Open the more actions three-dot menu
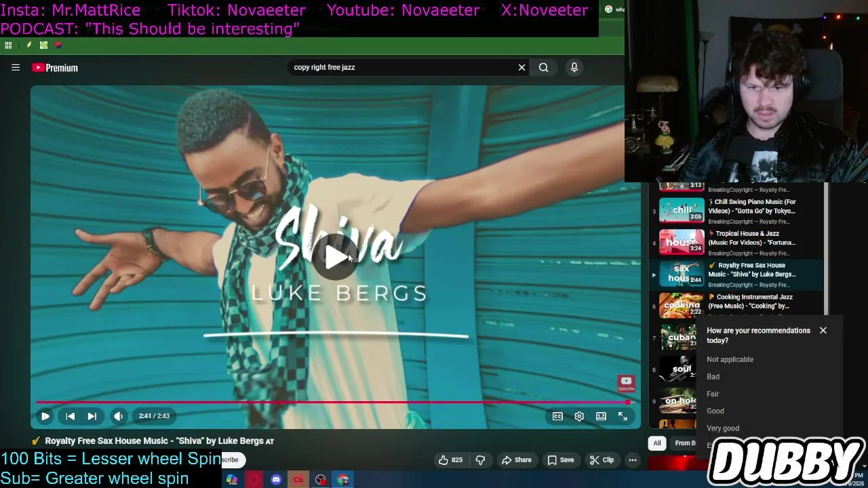Image resolution: width=868 pixels, height=488 pixels. pos(632,460)
